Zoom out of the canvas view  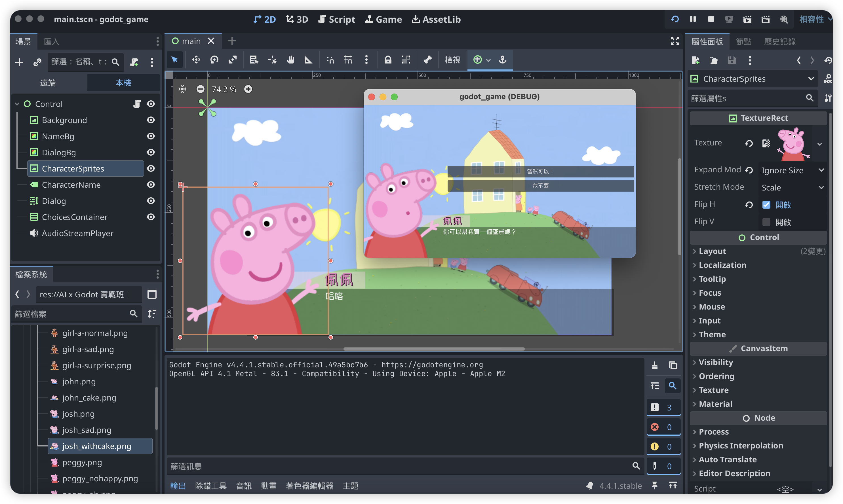click(x=201, y=89)
